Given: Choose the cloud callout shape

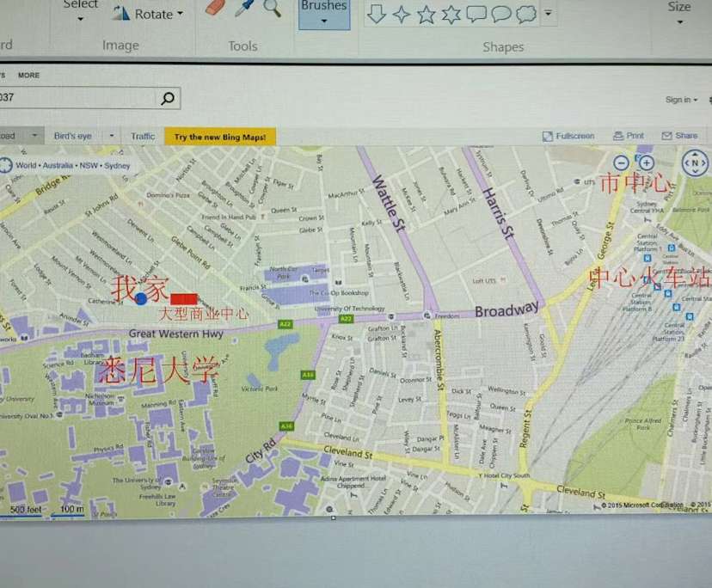Looking at the screenshot, I should pos(526,14).
